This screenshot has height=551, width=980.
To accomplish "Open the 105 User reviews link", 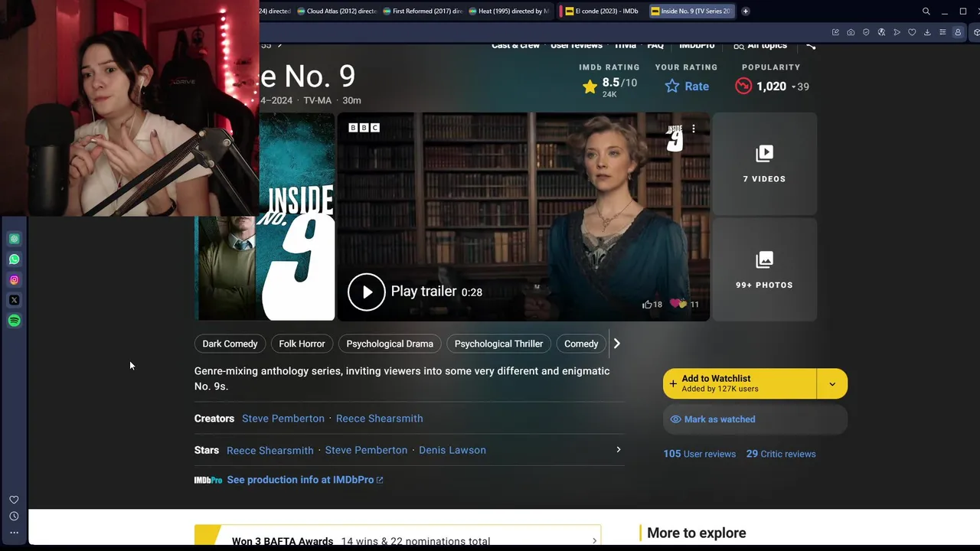I will (700, 454).
